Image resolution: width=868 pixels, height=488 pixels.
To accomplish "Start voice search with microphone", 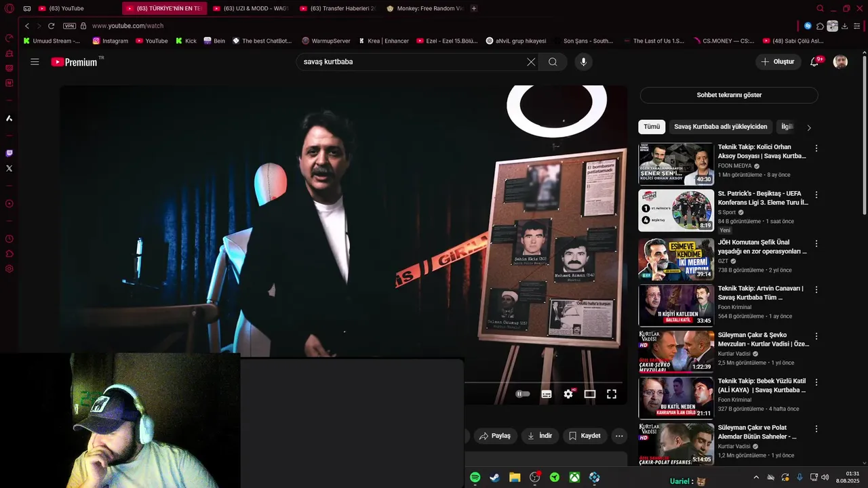I will pyautogui.click(x=583, y=62).
